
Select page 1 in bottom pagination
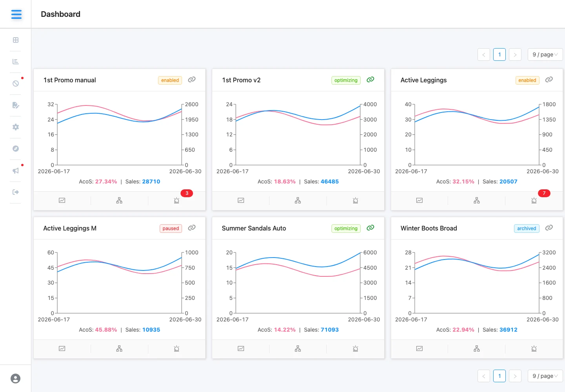tap(499, 376)
